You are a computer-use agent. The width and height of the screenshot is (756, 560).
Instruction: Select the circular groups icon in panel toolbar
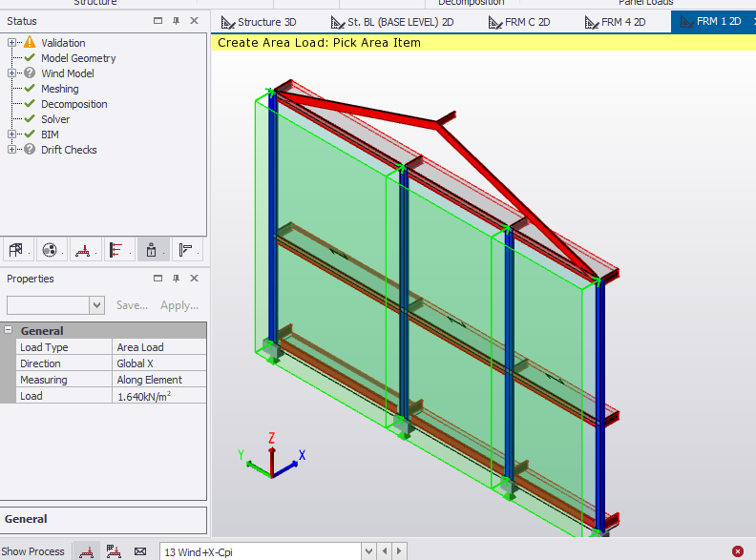pyautogui.click(x=50, y=250)
